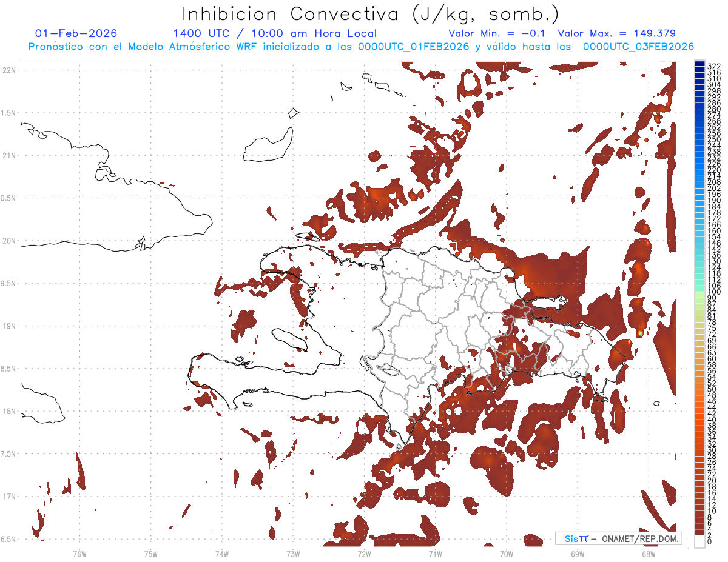Click the '202' value on the color scale

pos(713,188)
